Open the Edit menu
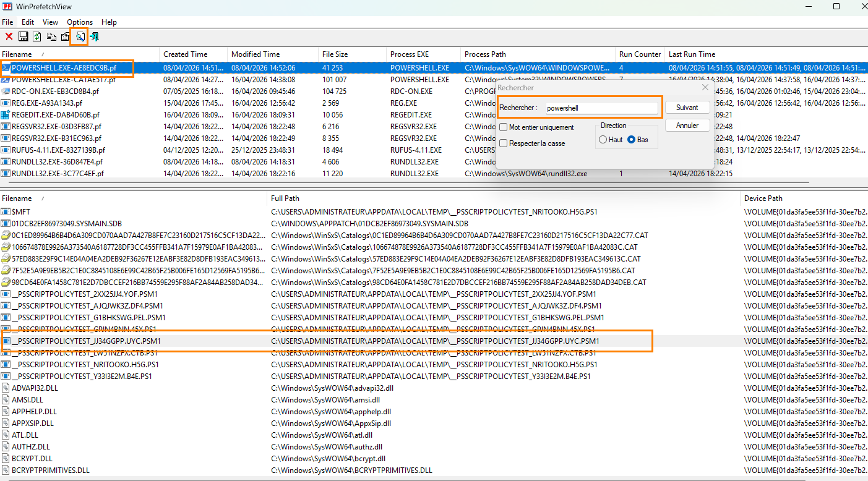Viewport: 868px width, 481px height. tap(28, 22)
